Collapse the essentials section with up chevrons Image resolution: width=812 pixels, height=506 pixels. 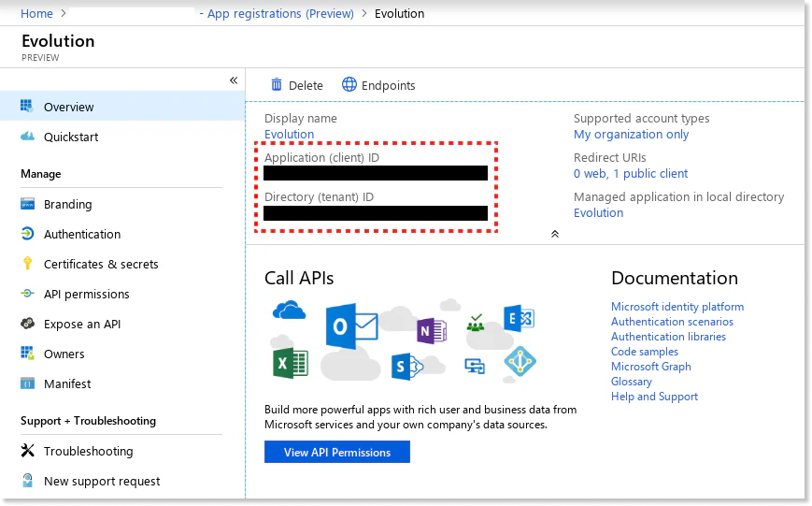pyautogui.click(x=555, y=234)
